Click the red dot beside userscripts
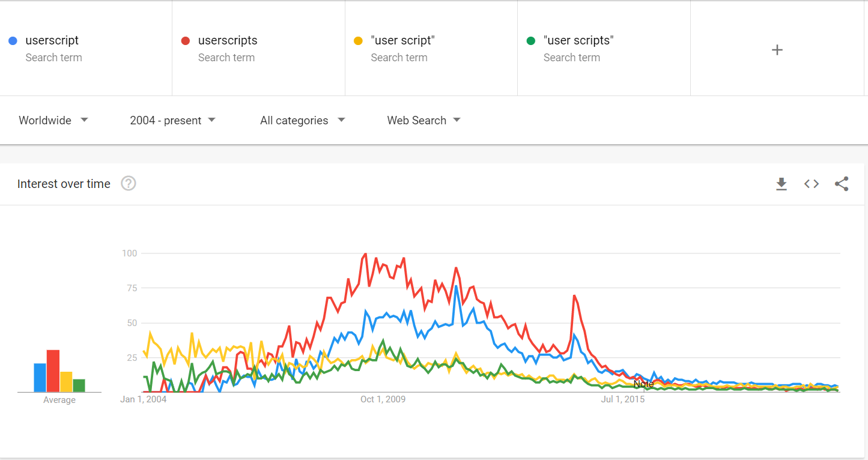Viewport: 868px width, 460px height. click(186, 41)
